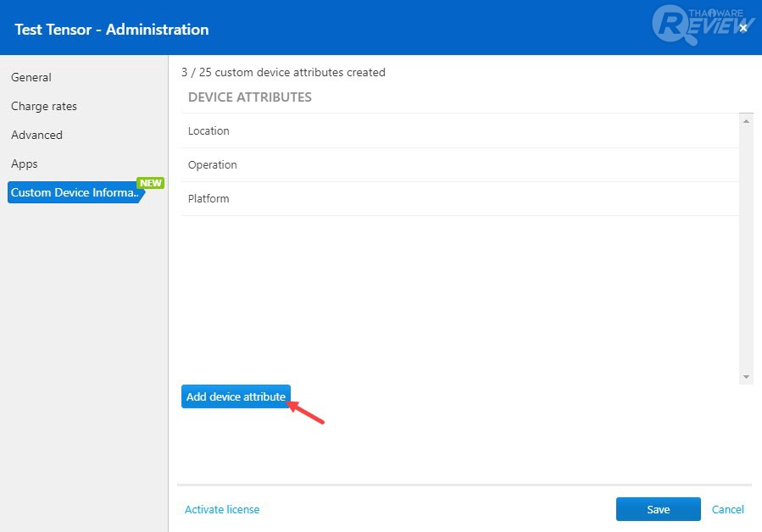Select the Location device attribute
Viewport: 762px width, 532px height.
click(x=209, y=130)
